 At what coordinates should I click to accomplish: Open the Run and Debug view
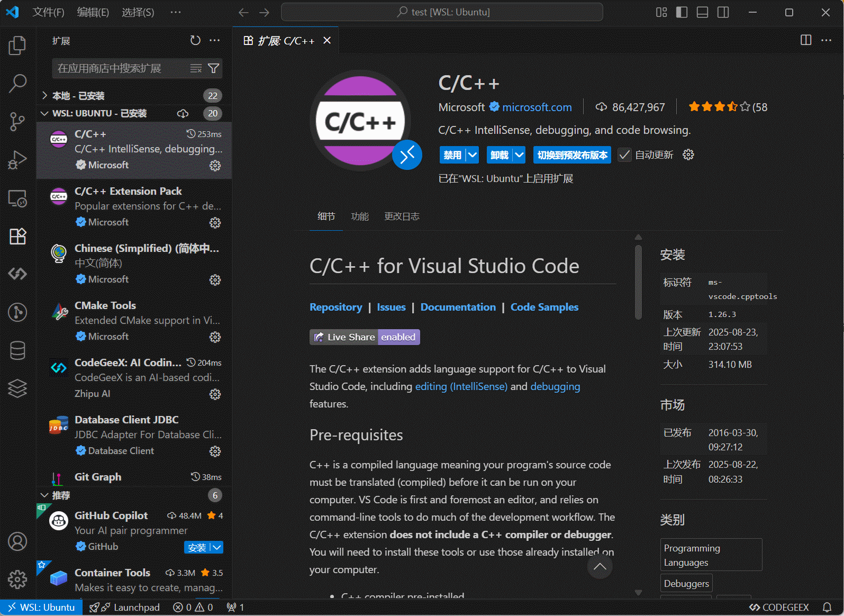[x=17, y=160]
